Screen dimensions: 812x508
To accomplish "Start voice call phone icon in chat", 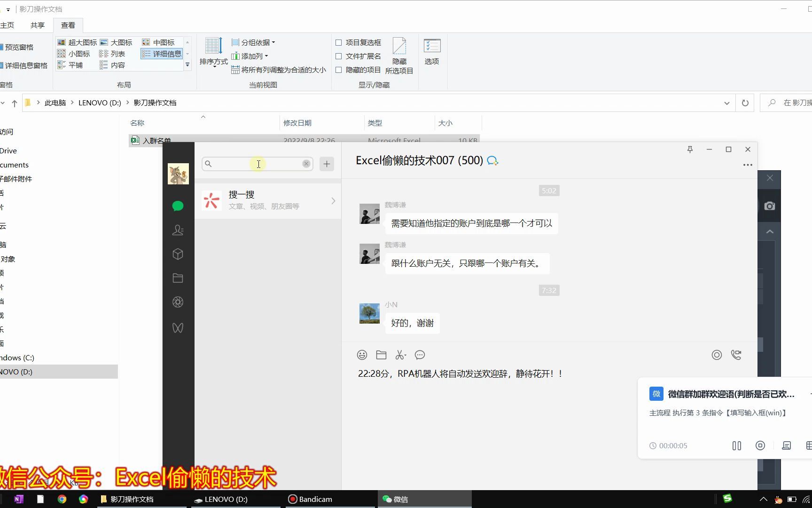I will [x=736, y=355].
